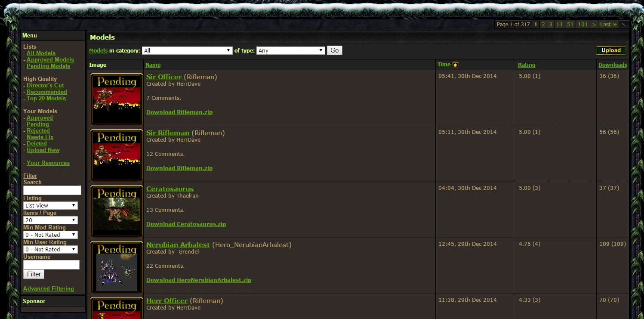This screenshot has width=644, height=319.
Task: Expand the Min Mod Rating dropdown
Action: (x=50, y=235)
